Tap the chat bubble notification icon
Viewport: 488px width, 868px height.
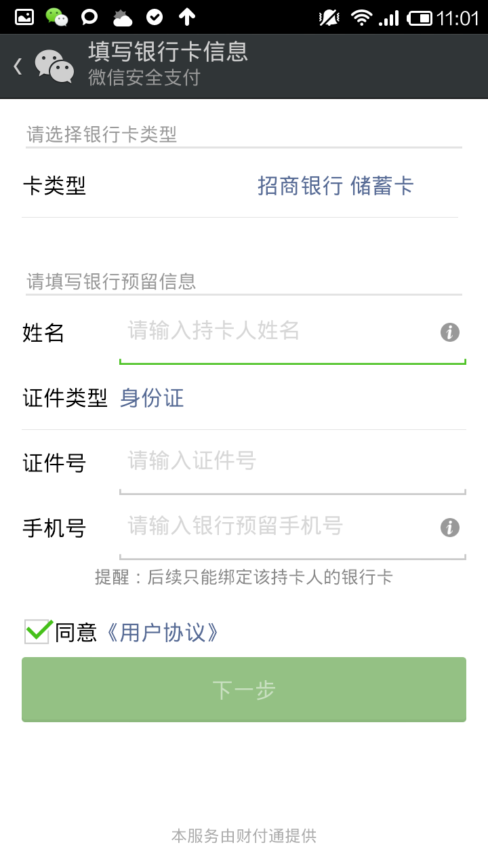pos(89,18)
